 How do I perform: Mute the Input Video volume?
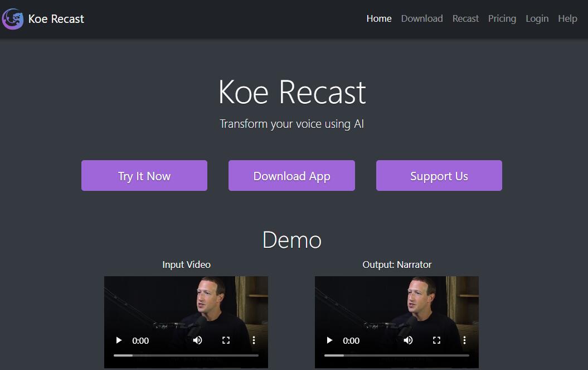(x=197, y=340)
